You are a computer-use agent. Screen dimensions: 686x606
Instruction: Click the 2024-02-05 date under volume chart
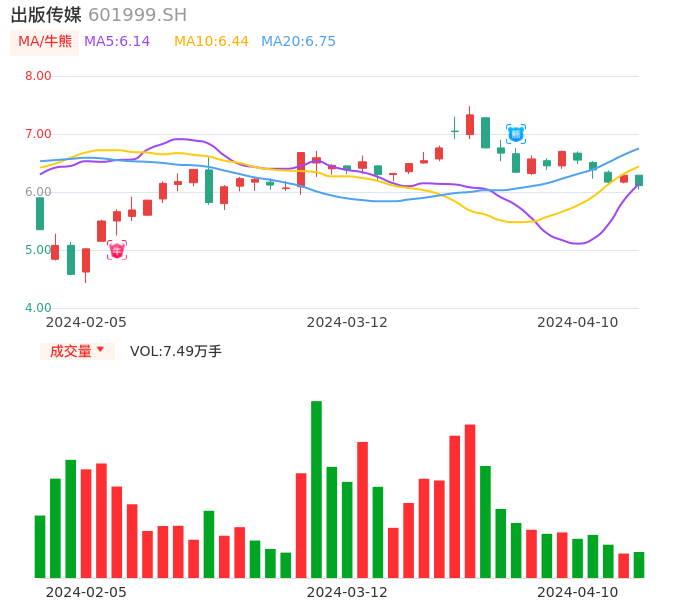pos(86,592)
